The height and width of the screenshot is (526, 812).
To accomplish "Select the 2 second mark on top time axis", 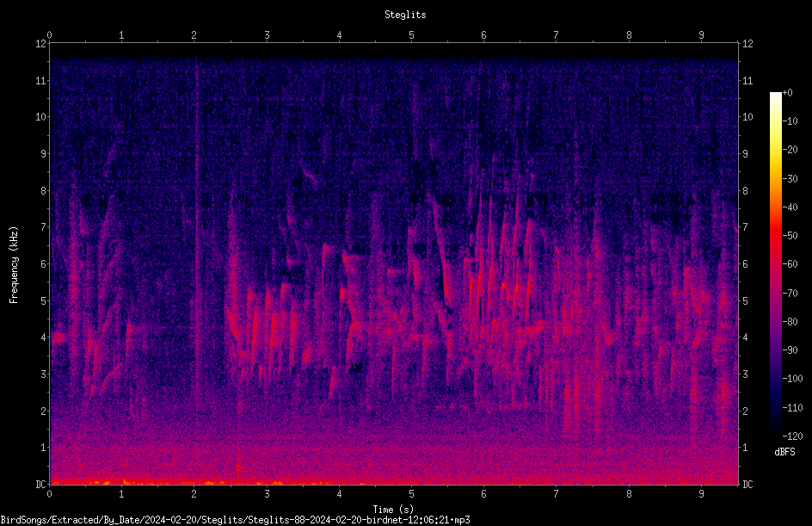I will (x=194, y=35).
